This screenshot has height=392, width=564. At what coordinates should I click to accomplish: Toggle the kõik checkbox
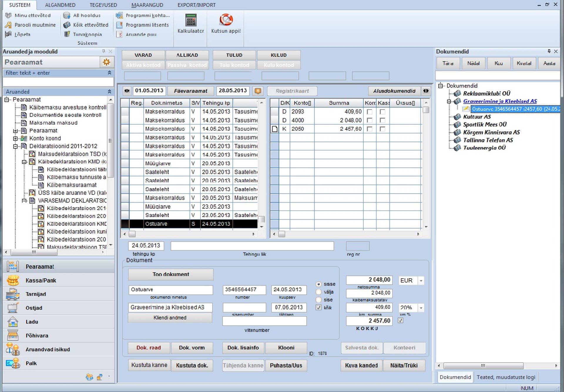point(318,308)
